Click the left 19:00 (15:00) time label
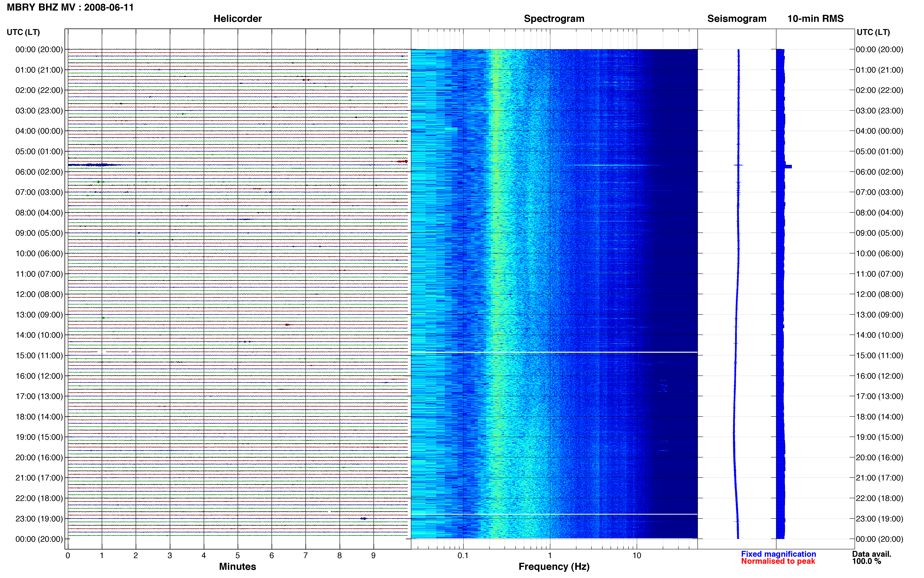Viewport: 924px width, 578px height. (x=39, y=437)
